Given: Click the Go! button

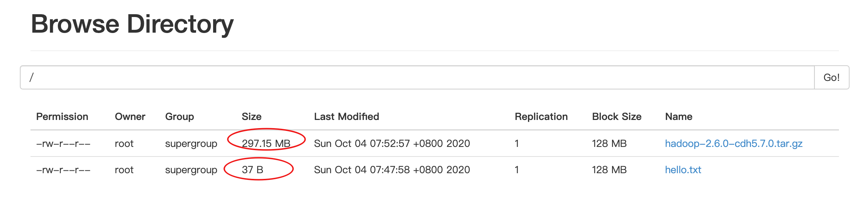Looking at the screenshot, I should tap(831, 77).
